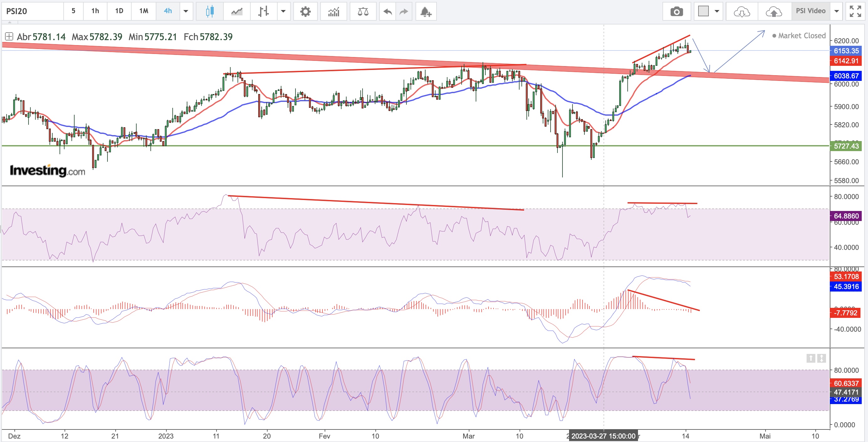This screenshot has width=868, height=442.
Task: Open the chart settings gear
Action: click(x=305, y=12)
